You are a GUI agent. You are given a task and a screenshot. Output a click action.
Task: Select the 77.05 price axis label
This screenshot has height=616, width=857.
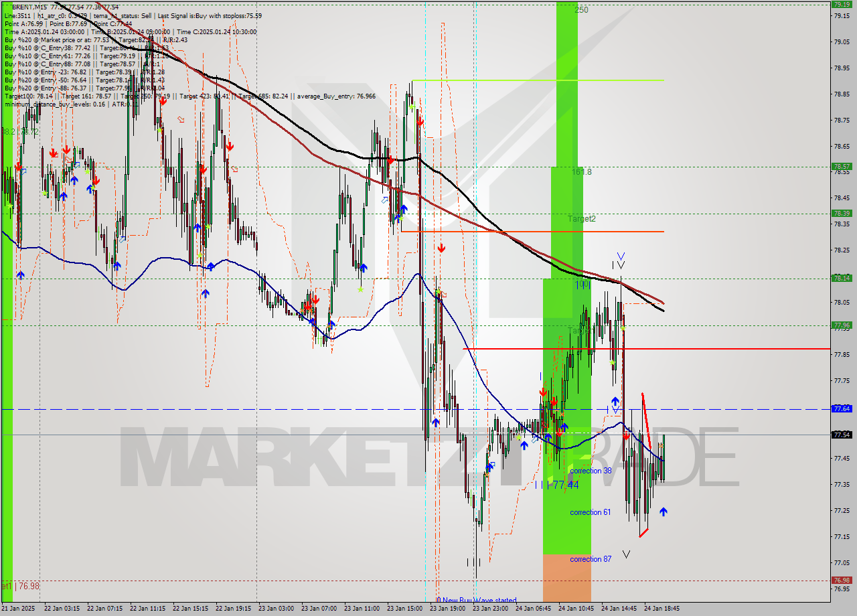pyautogui.click(x=842, y=562)
